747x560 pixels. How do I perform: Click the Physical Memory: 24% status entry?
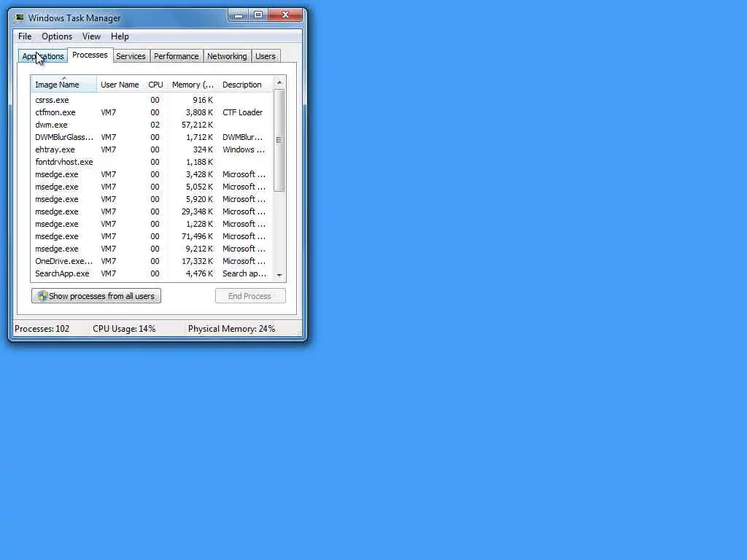(231, 329)
